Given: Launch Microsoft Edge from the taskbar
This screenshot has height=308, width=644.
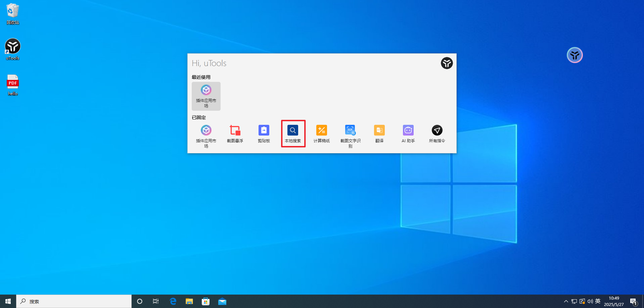Looking at the screenshot, I should coord(173,301).
